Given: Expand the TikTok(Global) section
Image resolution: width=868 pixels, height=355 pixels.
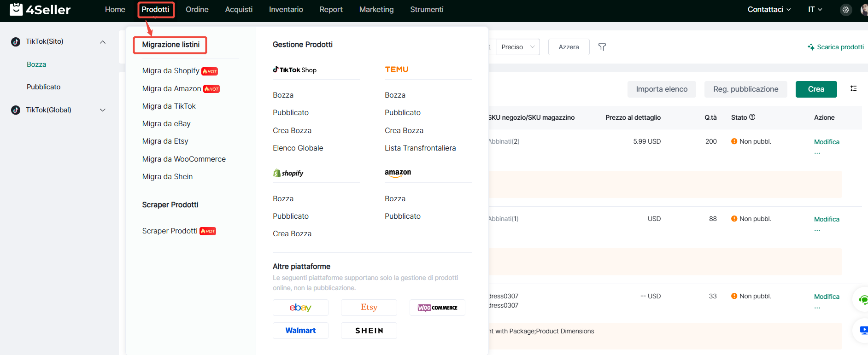Looking at the screenshot, I should [x=103, y=110].
